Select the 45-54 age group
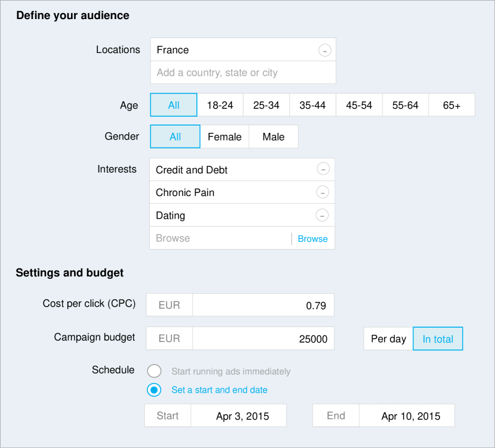Screen dimensions: 495x448 click(x=359, y=105)
